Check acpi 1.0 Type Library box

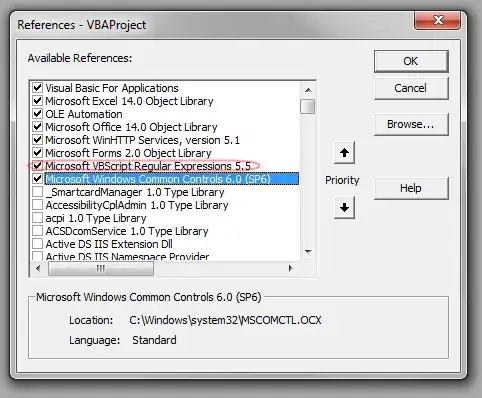point(37,218)
